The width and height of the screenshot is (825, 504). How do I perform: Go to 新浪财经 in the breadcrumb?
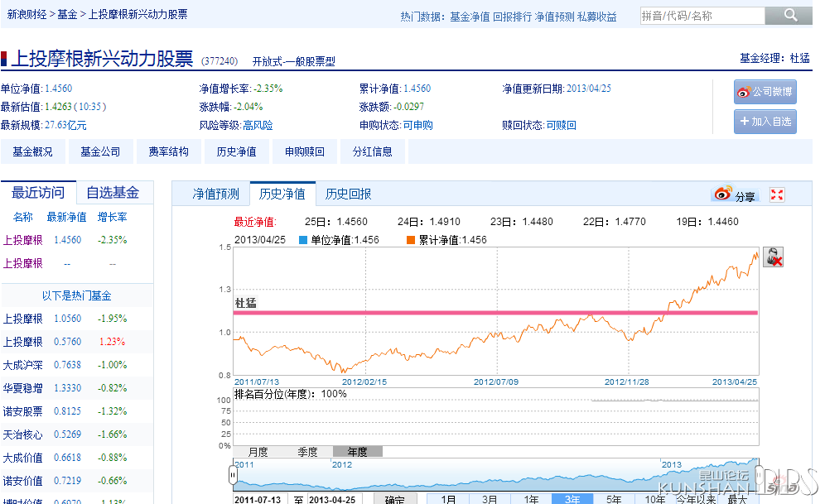click(x=27, y=14)
